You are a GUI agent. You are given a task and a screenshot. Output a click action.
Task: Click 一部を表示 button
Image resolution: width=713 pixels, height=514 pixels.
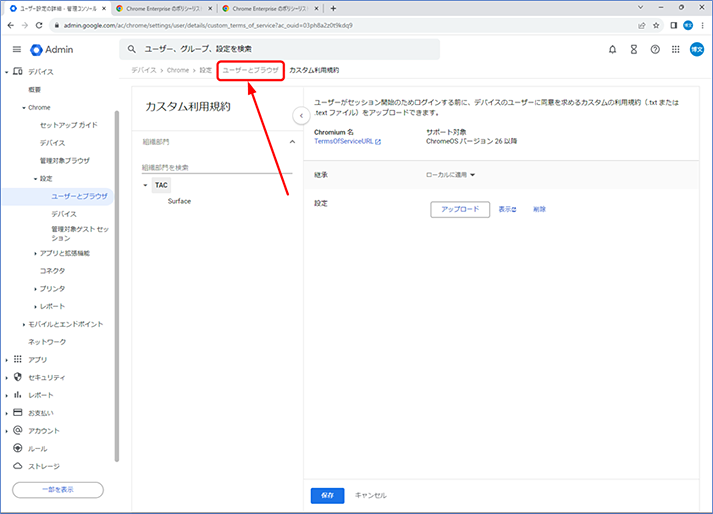pyautogui.click(x=58, y=490)
